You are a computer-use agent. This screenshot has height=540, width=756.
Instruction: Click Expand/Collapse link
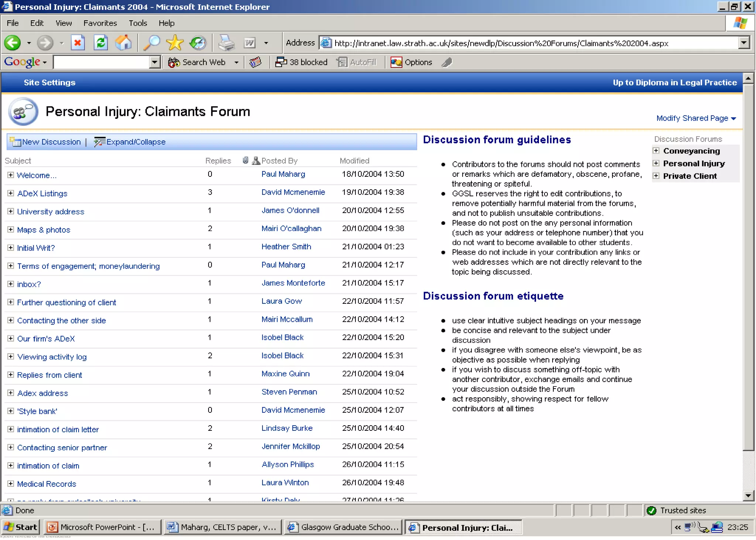point(135,142)
